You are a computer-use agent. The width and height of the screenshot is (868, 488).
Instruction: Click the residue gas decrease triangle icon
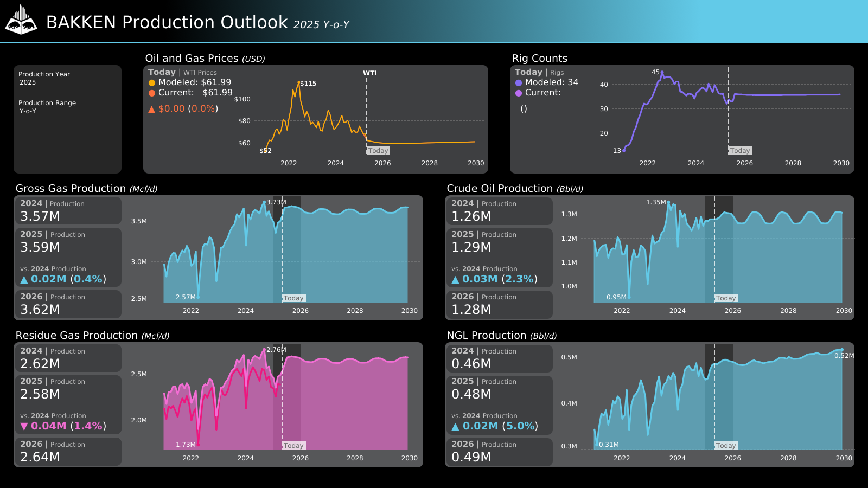point(24,426)
